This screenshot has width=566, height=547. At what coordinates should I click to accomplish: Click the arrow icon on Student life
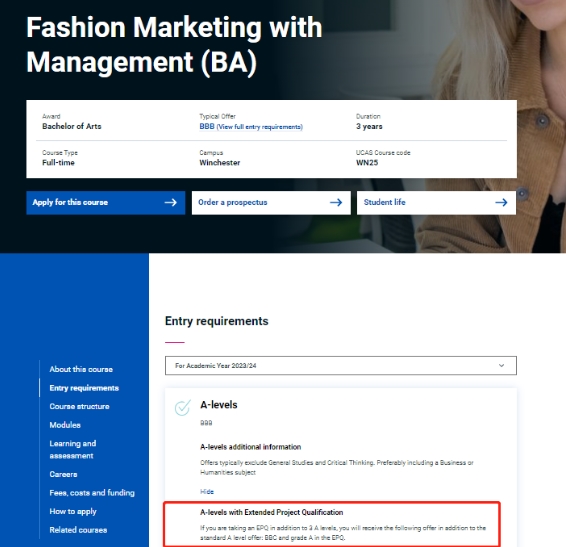501,203
